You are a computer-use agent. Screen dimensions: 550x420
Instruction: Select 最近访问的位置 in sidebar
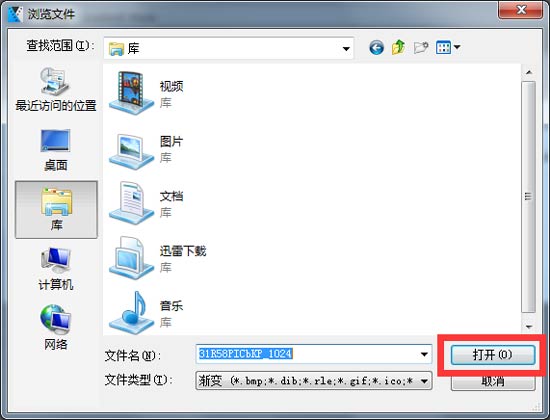click(55, 89)
